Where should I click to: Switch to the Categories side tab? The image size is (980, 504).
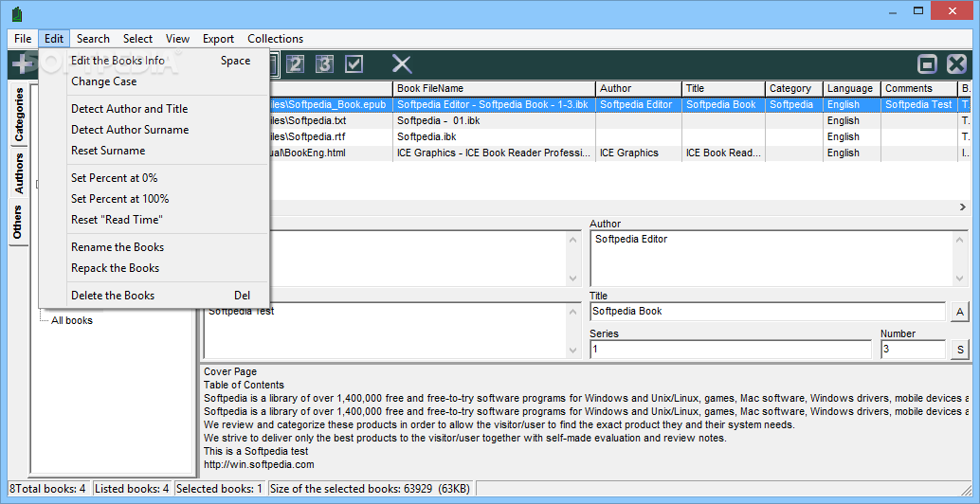(19, 115)
